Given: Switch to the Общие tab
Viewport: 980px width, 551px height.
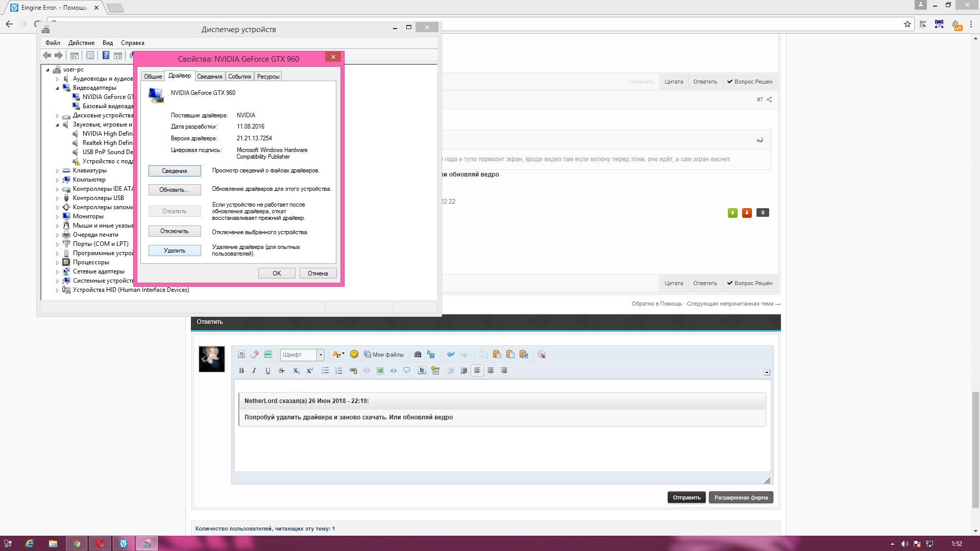Looking at the screenshot, I should tap(153, 77).
